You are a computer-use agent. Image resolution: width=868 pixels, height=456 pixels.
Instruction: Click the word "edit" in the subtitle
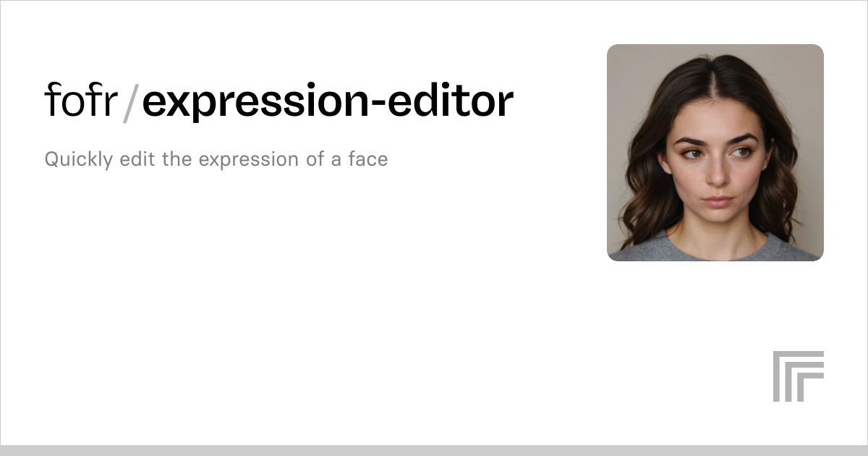[x=137, y=159]
